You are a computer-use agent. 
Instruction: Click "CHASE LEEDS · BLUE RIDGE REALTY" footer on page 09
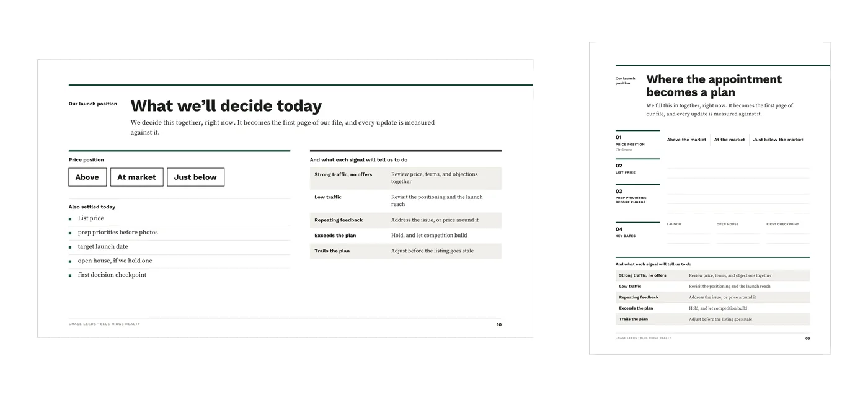pyautogui.click(x=643, y=338)
